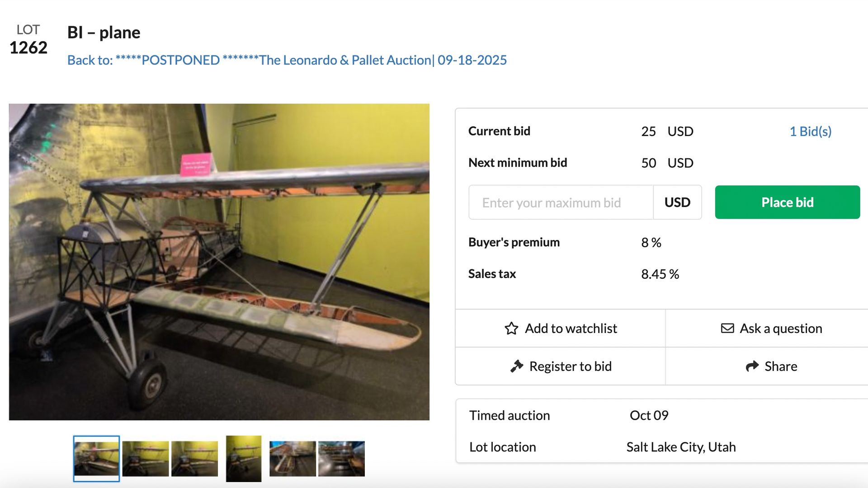The height and width of the screenshot is (488, 868).
Task: Open the 1 Bid(s) bidding history link
Action: click(811, 131)
